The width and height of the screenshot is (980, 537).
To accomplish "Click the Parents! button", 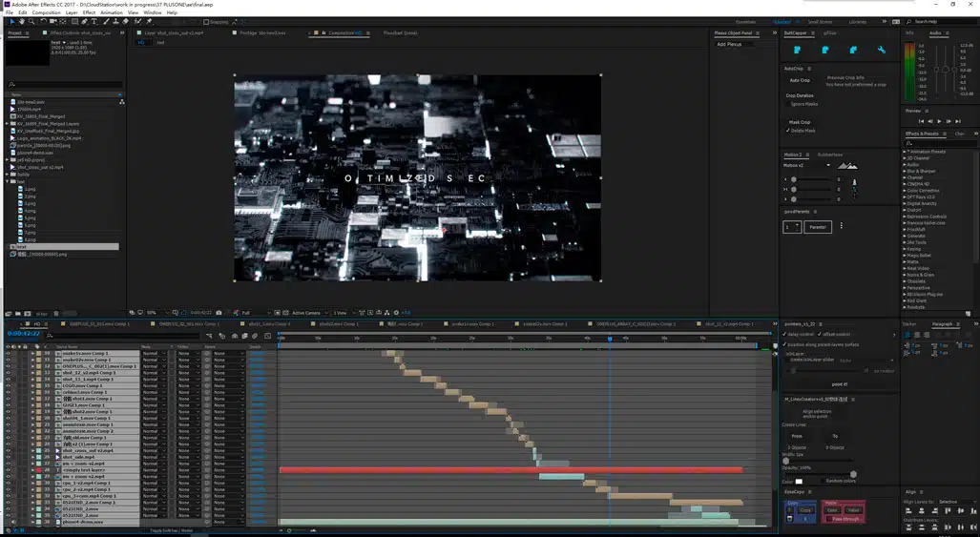I will click(818, 227).
